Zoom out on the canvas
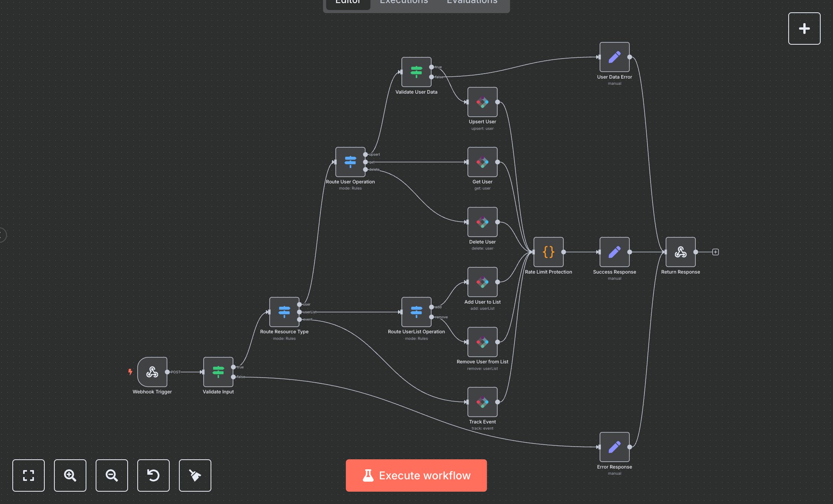This screenshot has width=833, height=504. (x=112, y=475)
